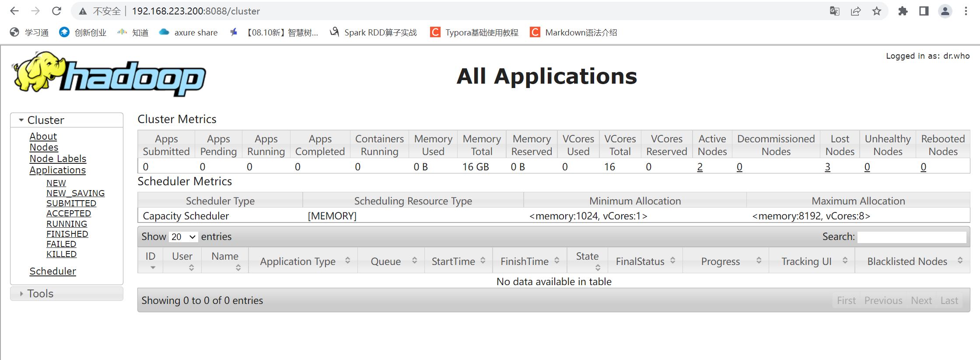The image size is (980, 360).
Task: Open the Unhealthy Nodes count link
Action: (867, 167)
